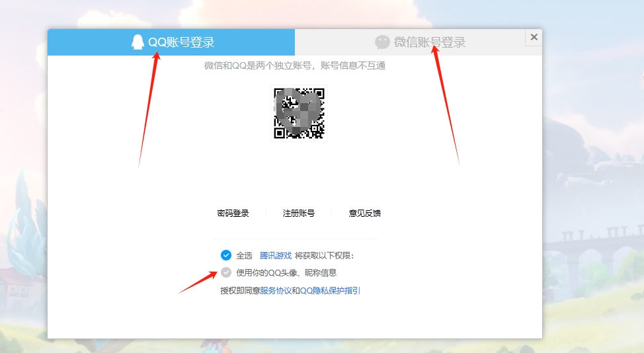Click the QQ penguin icon
The height and width of the screenshot is (353, 644).
pos(138,42)
